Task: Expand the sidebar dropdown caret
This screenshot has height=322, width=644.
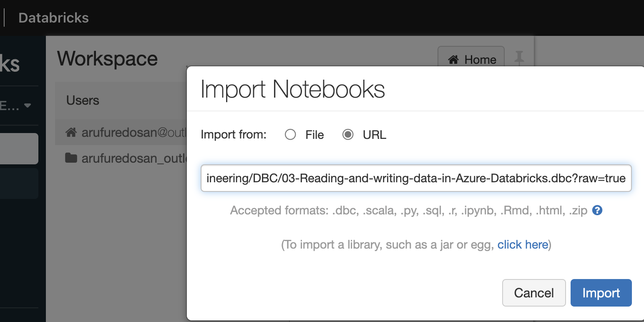Action: pos(28,106)
